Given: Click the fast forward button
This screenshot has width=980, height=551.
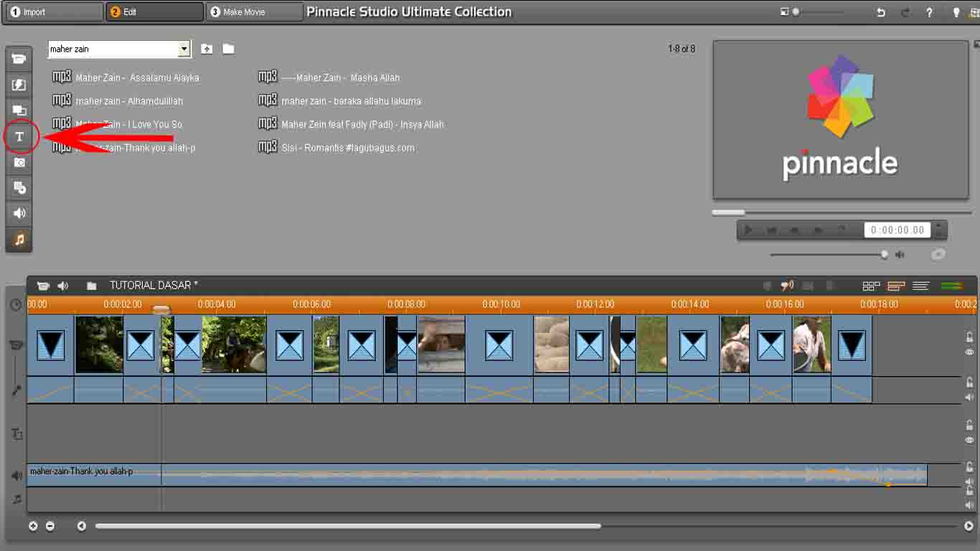Looking at the screenshot, I should click(818, 230).
